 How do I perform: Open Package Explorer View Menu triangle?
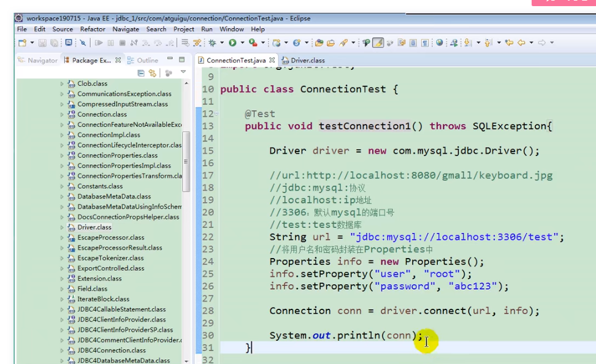click(x=183, y=72)
